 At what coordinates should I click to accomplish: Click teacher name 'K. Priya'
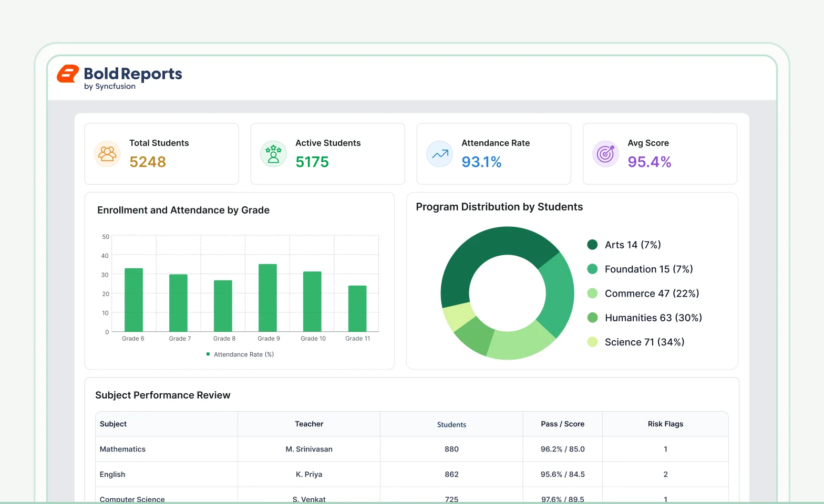(309, 474)
